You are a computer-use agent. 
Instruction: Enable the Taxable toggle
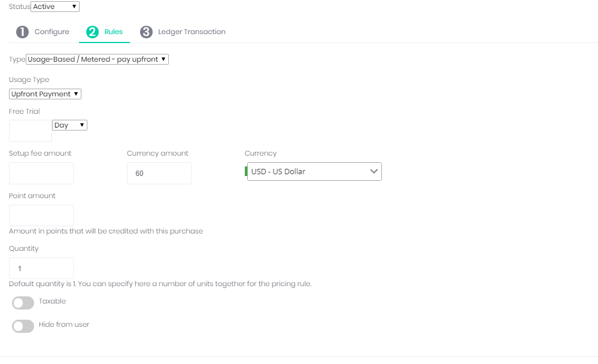(x=23, y=303)
